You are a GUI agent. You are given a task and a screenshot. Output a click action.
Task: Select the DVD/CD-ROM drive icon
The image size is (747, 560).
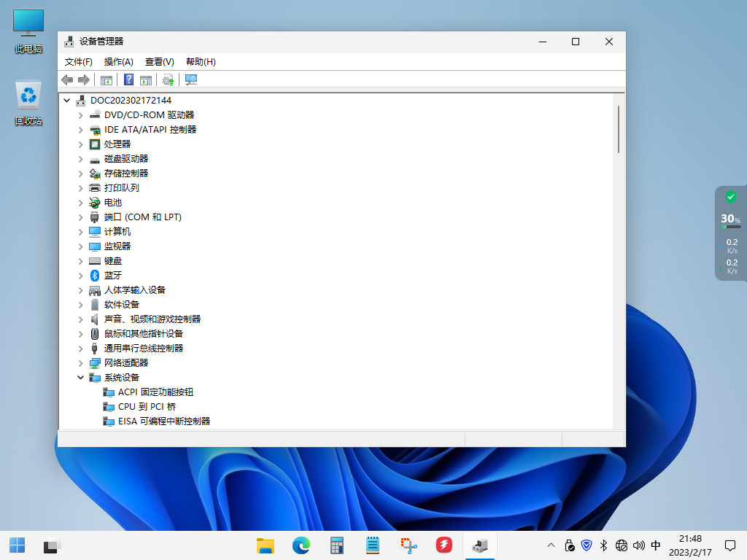pos(95,114)
